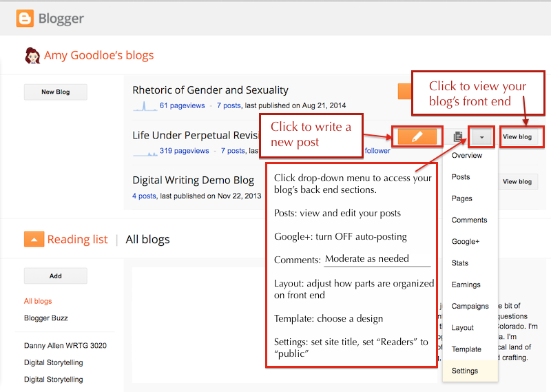Select Blogger Buzz in the sidebar
This screenshot has width=551, height=392.
[45, 318]
